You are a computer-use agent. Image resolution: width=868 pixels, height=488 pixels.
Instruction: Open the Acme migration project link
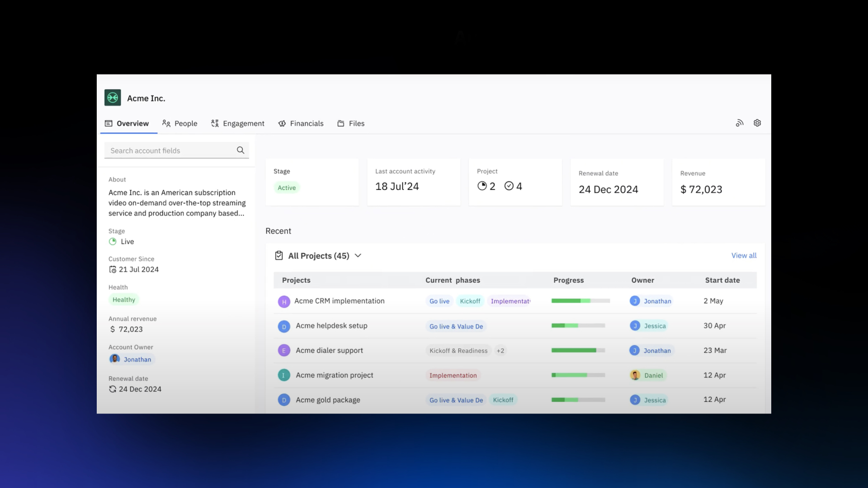[335, 375]
